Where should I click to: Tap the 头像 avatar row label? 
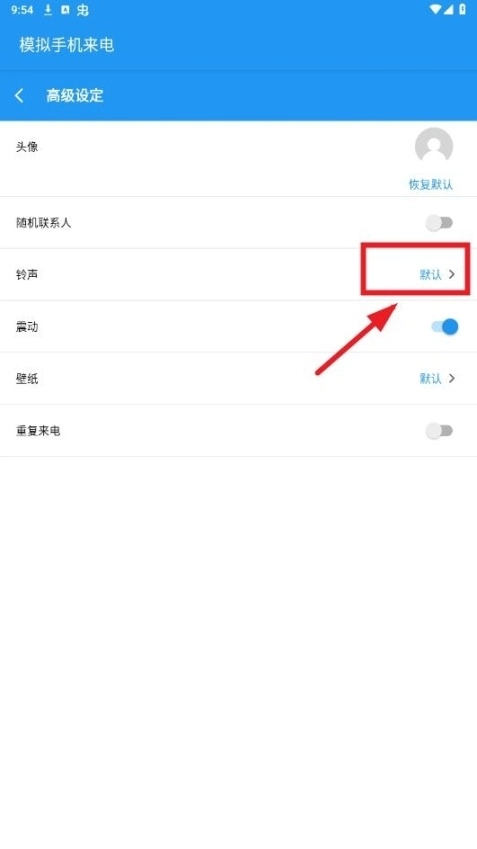coord(27,147)
